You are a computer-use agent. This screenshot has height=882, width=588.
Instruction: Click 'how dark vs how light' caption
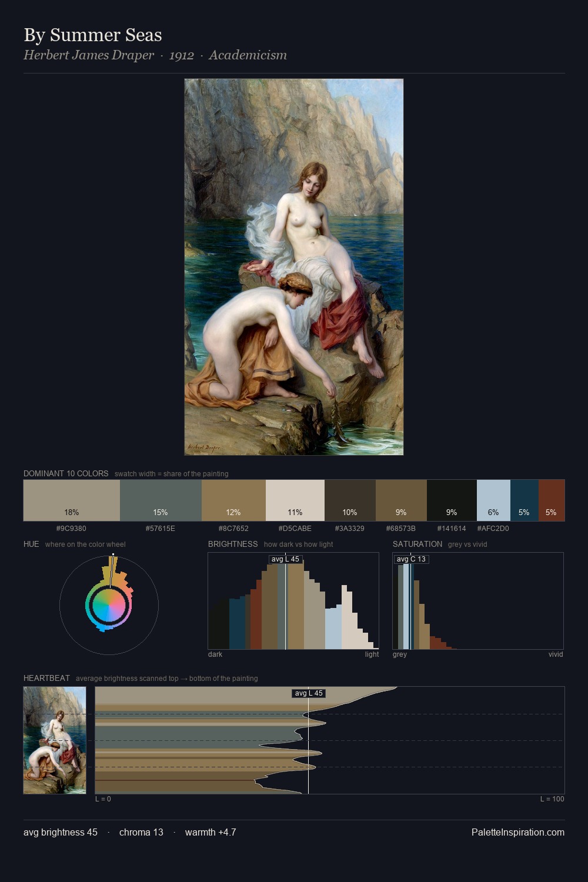tap(298, 544)
